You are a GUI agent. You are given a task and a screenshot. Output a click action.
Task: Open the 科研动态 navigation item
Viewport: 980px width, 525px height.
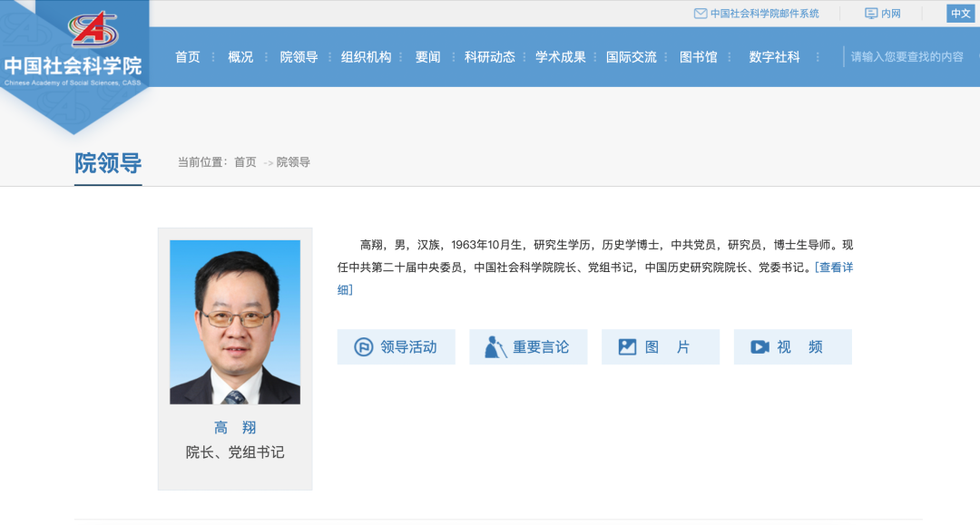click(x=489, y=57)
